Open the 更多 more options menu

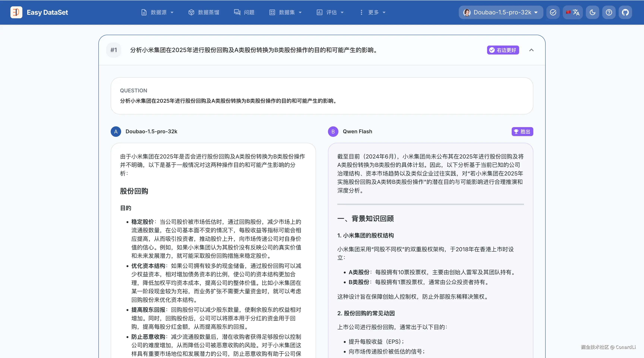pos(373,12)
